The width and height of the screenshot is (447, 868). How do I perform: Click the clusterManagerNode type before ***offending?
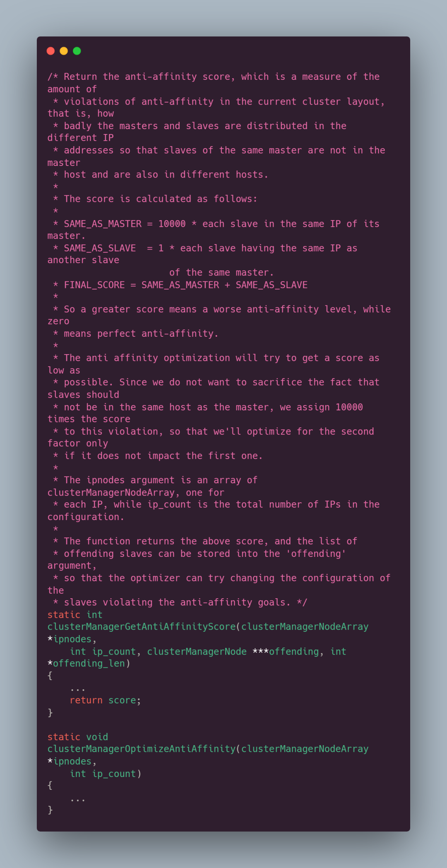click(197, 652)
